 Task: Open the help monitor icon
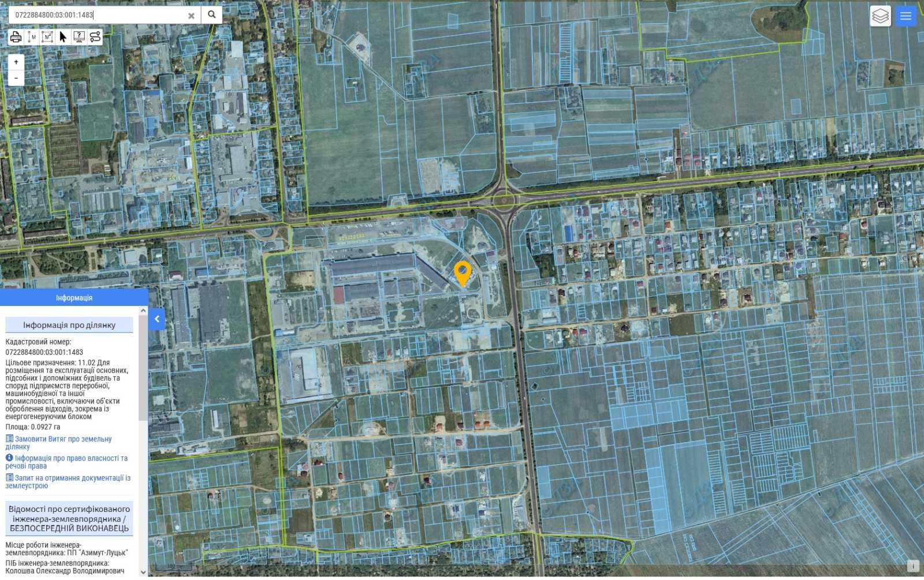tap(79, 37)
